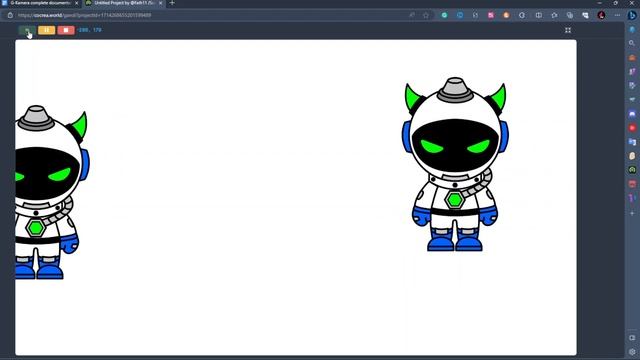The height and width of the screenshot is (360, 640).
Task: Open the sidebar YouTube icon
Action: pyautogui.click(x=632, y=128)
